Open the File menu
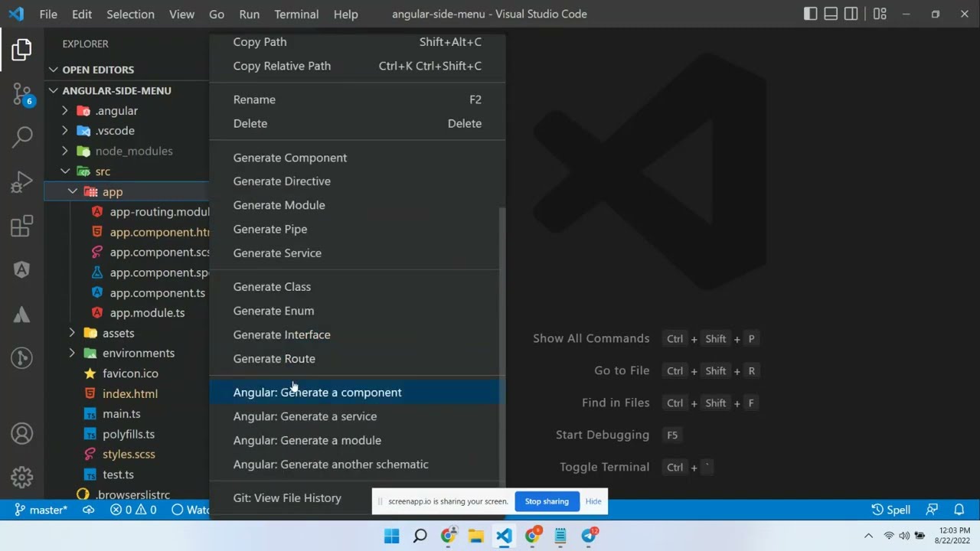This screenshot has width=980, height=551. pos(47,14)
